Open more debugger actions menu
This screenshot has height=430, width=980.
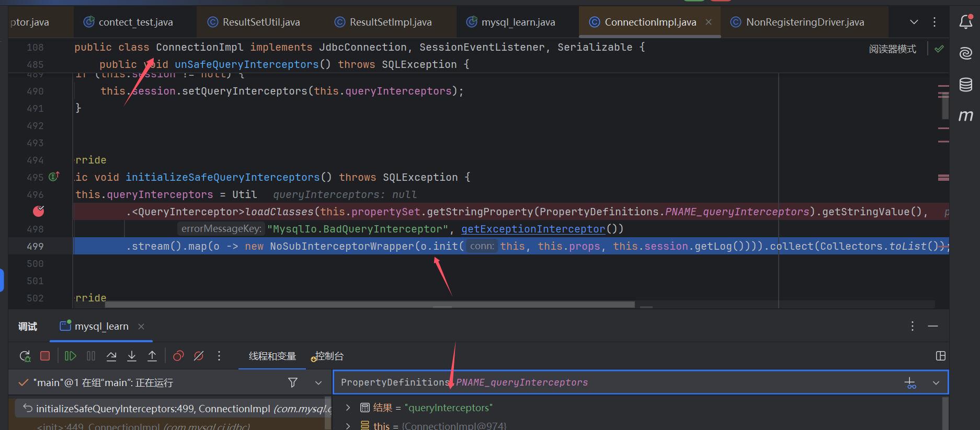tap(219, 356)
